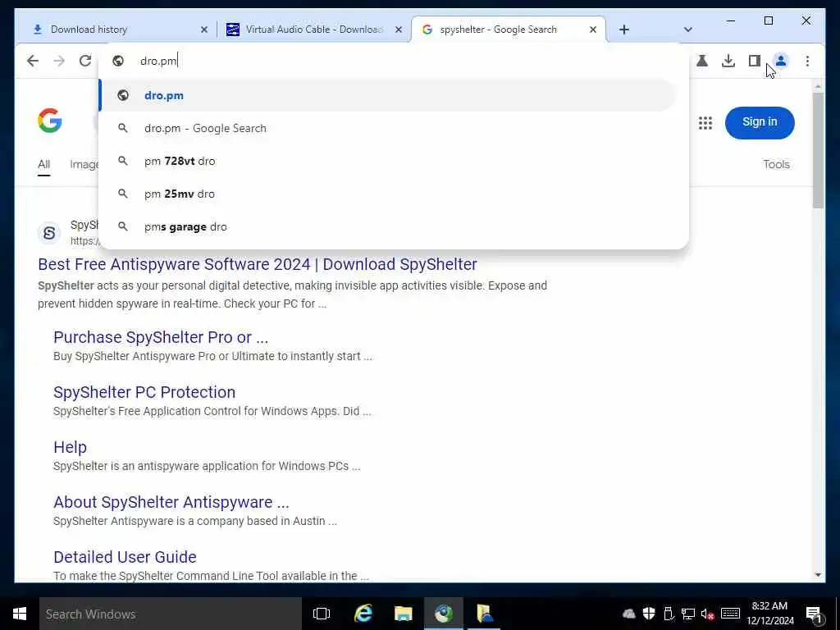This screenshot has height=630, width=840.
Task: Open Chrome Labs flask icon
Action: click(702, 61)
